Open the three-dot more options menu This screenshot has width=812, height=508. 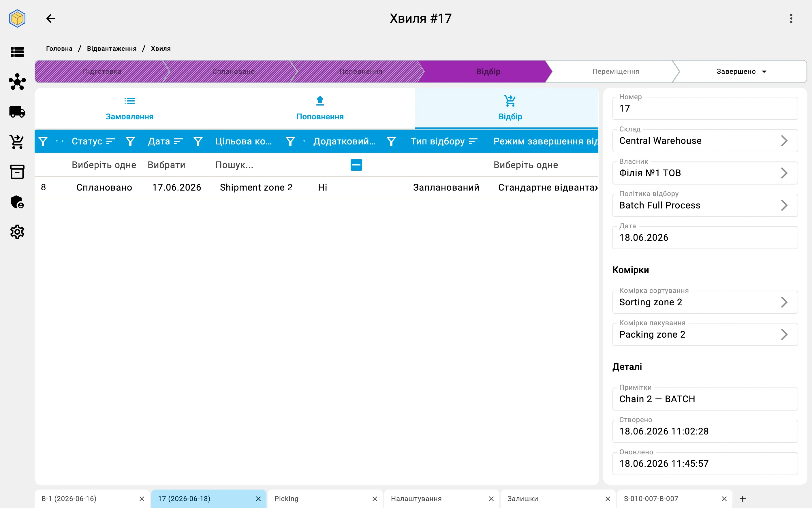pos(791,18)
